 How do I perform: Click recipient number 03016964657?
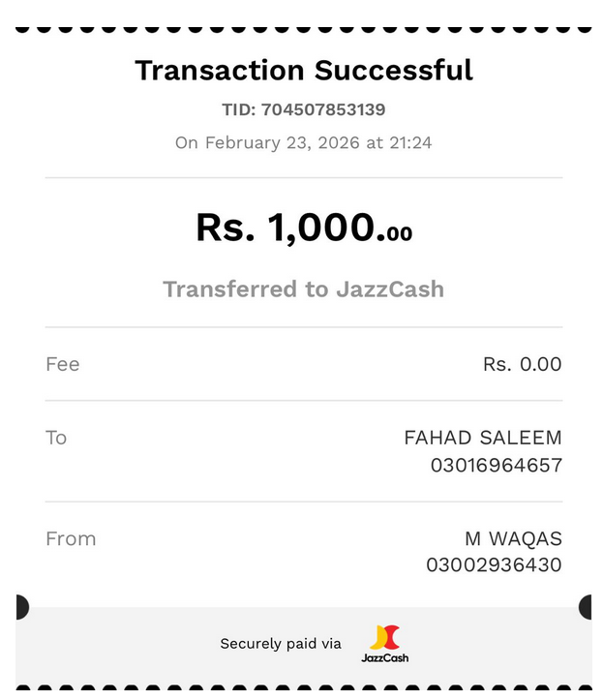point(497,465)
